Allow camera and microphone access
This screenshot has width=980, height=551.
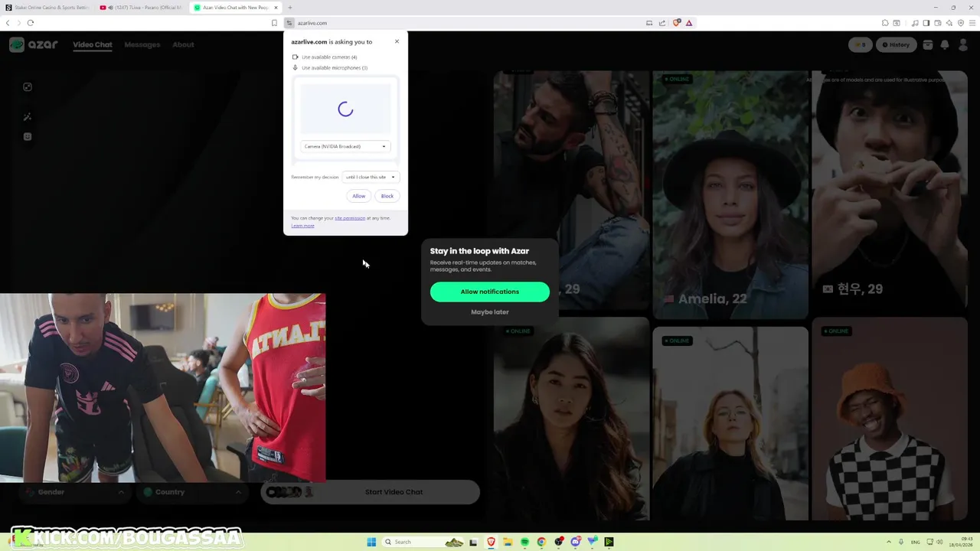[358, 196]
